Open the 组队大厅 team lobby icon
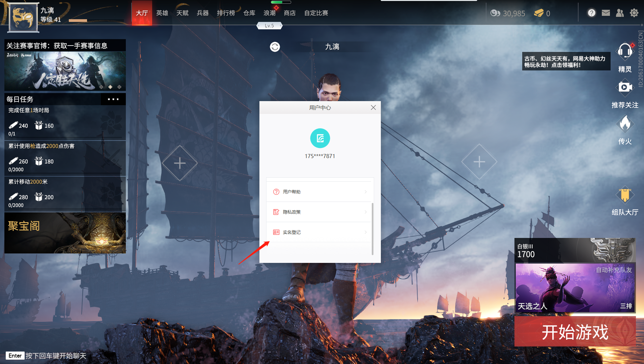The width and height of the screenshot is (644, 364). point(625,195)
